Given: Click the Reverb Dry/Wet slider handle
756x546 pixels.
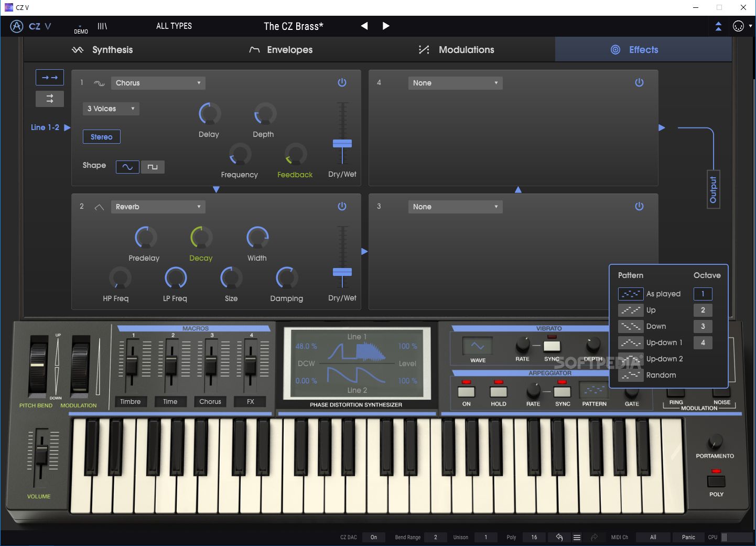Looking at the screenshot, I should point(342,272).
